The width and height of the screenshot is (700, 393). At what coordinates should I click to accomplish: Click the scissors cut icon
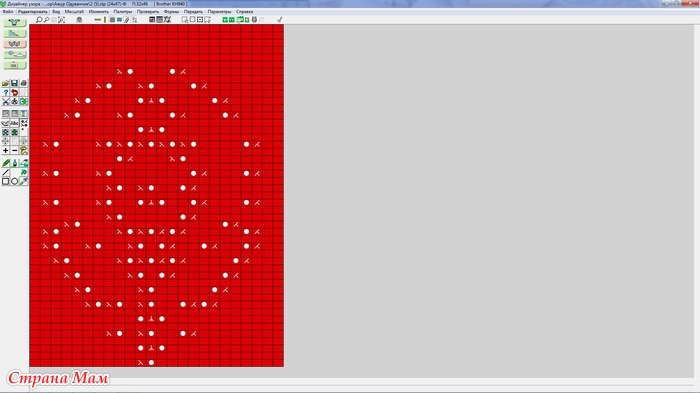(x=5, y=101)
